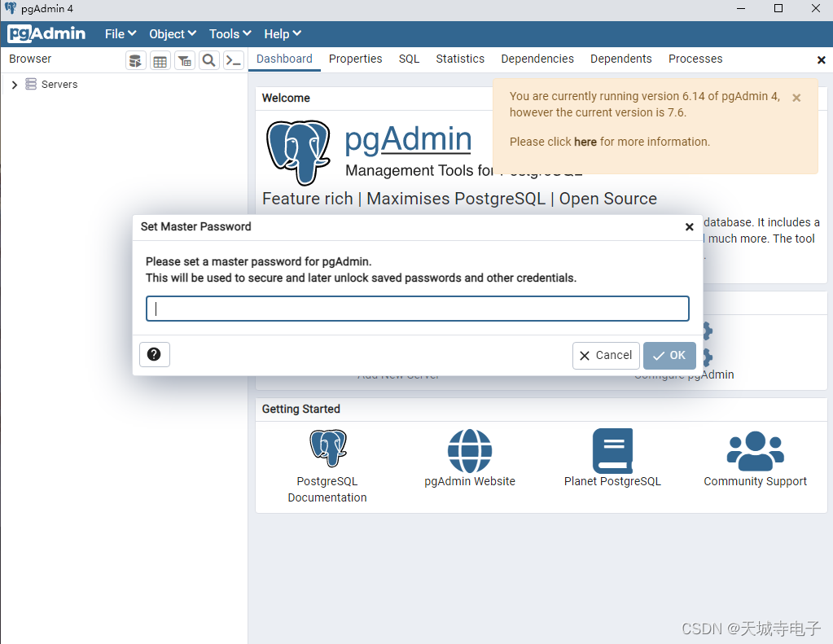Open PostgreSQL Documentation elephant icon

tap(328, 448)
